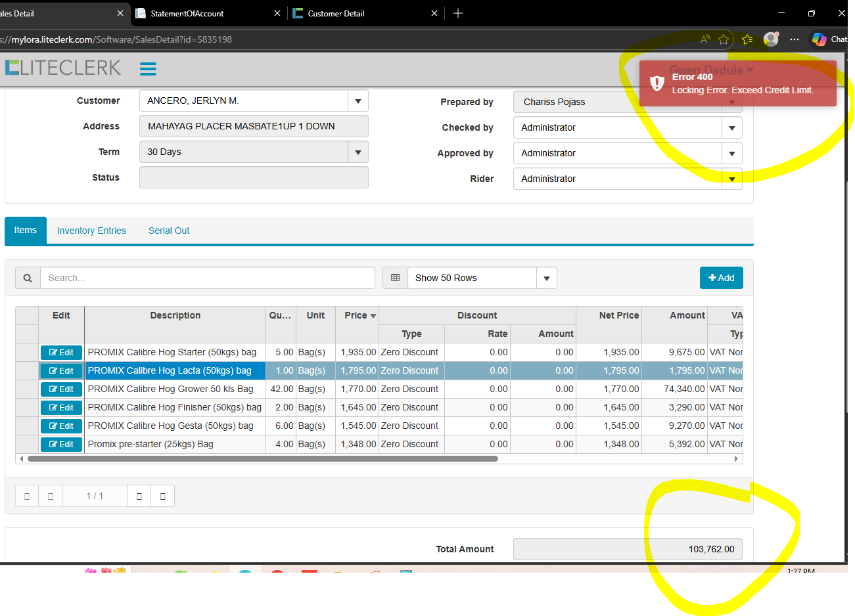Open browser favorites list icon
This screenshot has width=855, height=616.
click(747, 39)
